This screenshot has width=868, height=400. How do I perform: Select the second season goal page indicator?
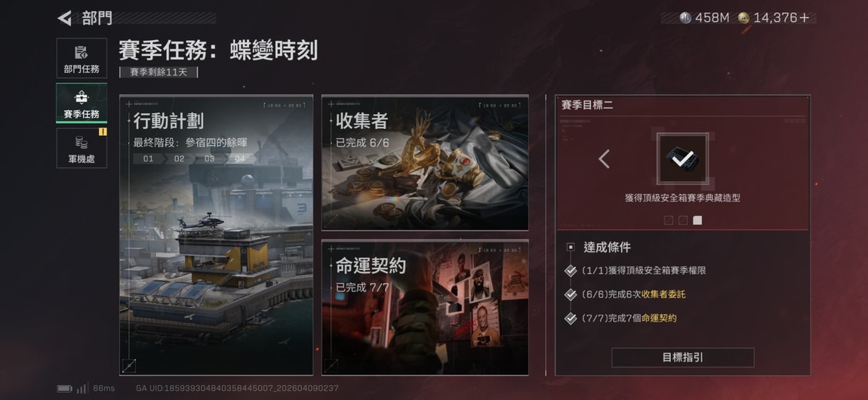pos(682,220)
